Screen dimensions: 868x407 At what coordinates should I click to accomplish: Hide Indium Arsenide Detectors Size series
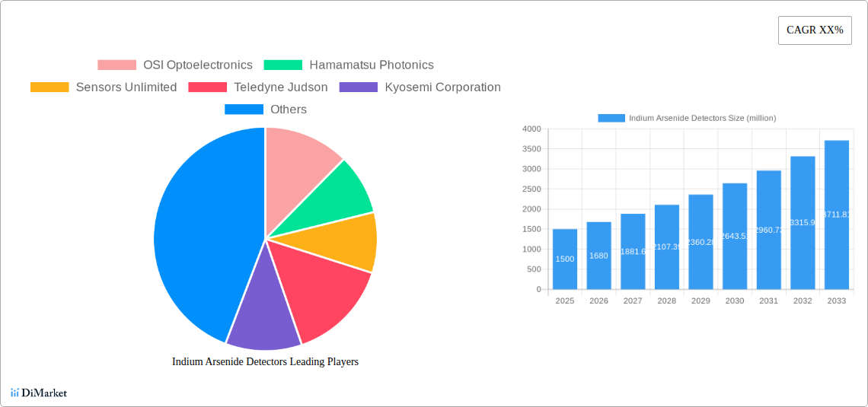coord(686,118)
